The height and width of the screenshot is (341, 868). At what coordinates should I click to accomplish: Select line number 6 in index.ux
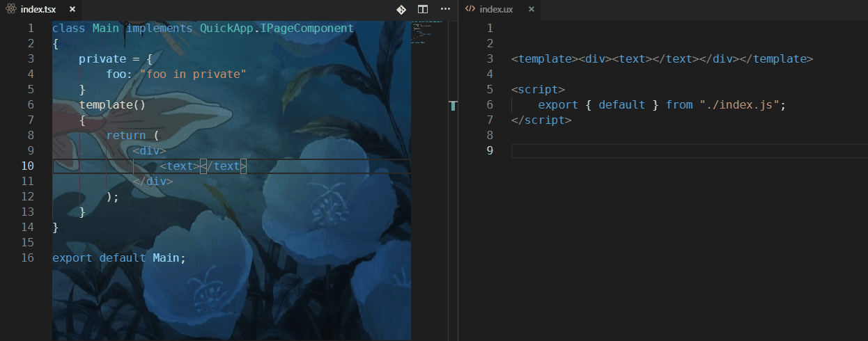click(x=490, y=104)
